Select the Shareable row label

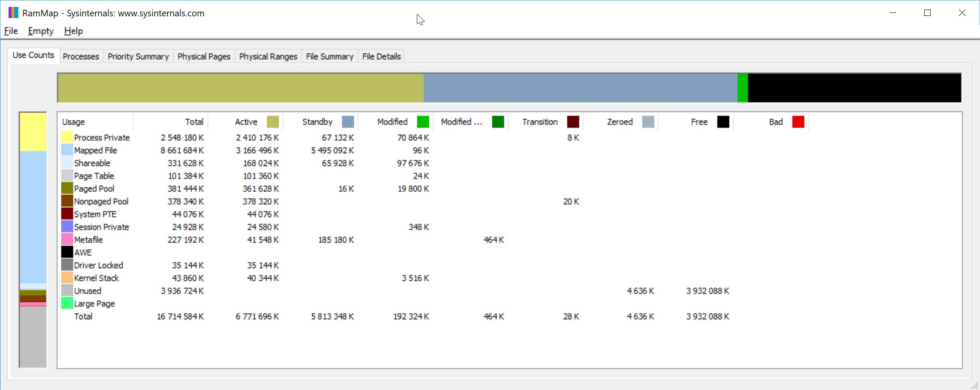pos(92,163)
